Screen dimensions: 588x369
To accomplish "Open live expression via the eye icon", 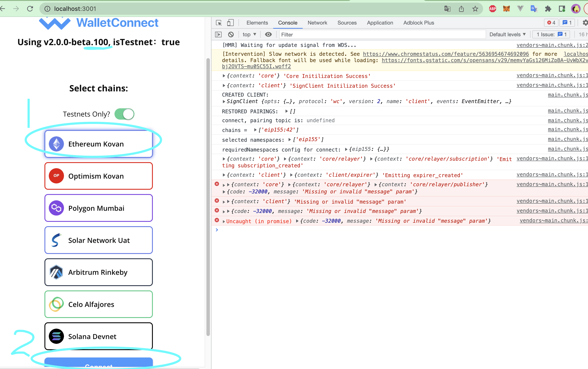I will [268, 35].
